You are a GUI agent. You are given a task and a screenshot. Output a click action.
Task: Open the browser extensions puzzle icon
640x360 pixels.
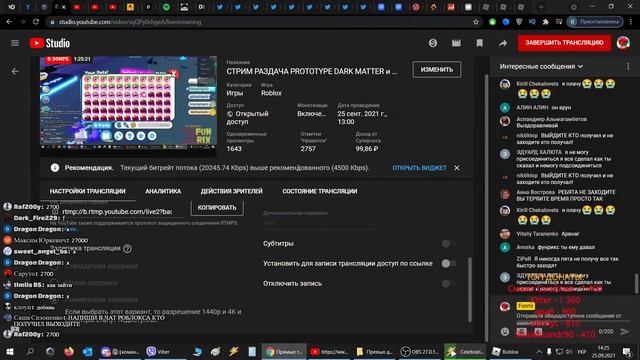pos(546,22)
